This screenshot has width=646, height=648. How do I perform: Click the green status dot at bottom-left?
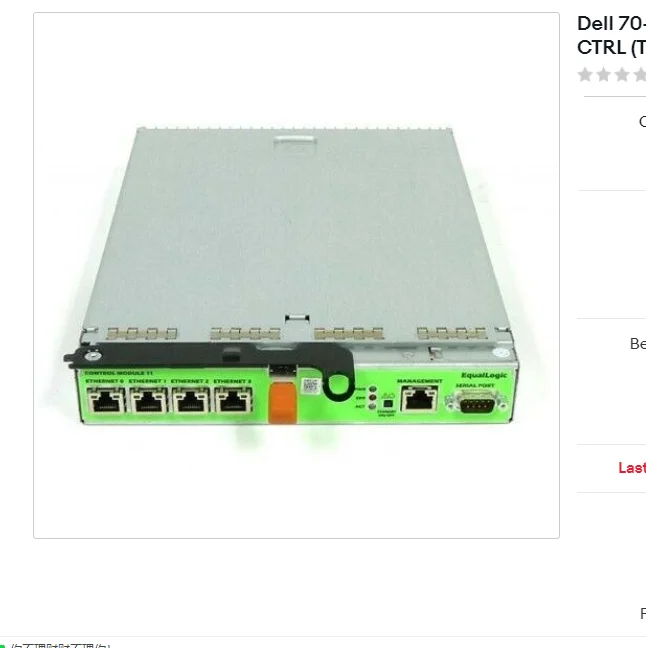[2, 645]
